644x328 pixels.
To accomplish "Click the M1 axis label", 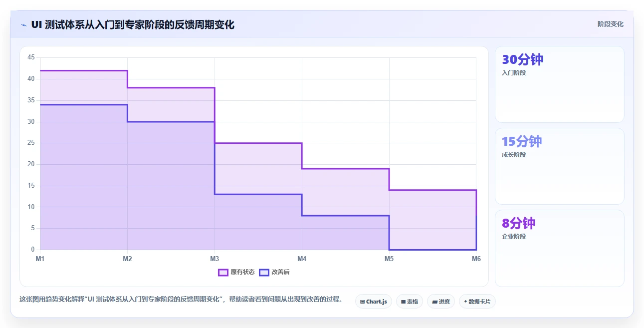I will click(40, 259).
